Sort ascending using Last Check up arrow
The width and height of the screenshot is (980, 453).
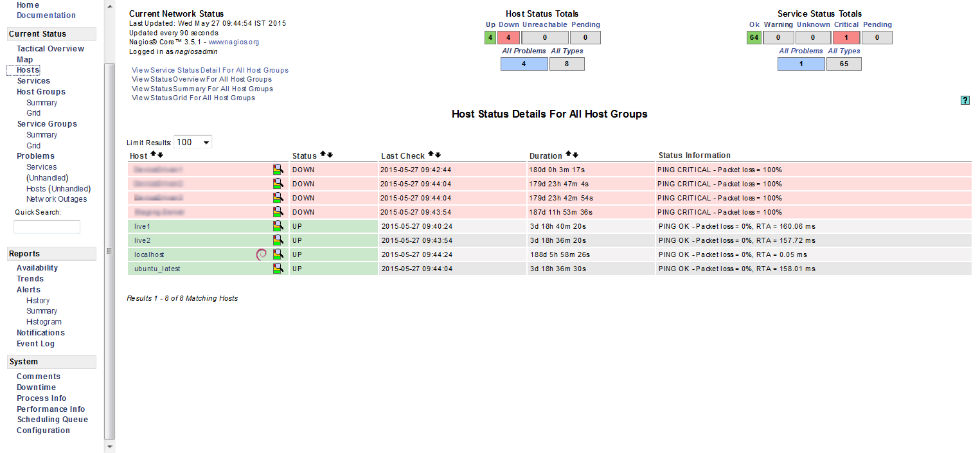click(431, 155)
